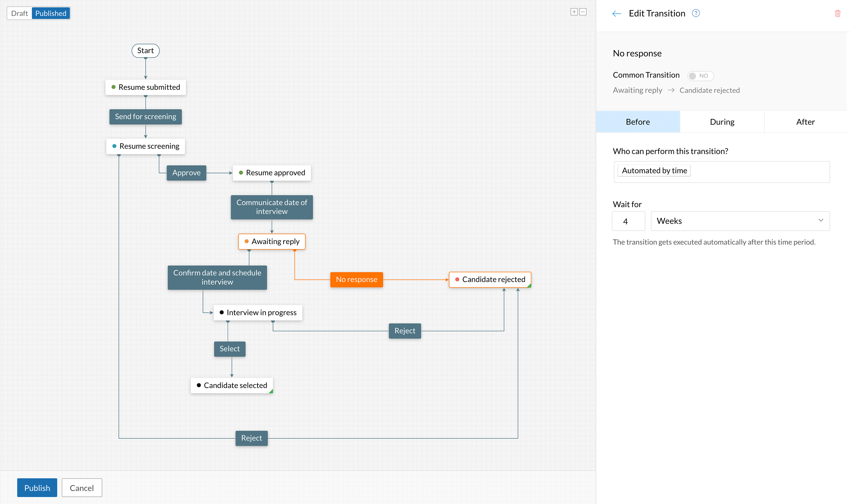Open the Weeks time unit dropdown
The height and width of the screenshot is (504, 850).
click(x=740, y=221)
